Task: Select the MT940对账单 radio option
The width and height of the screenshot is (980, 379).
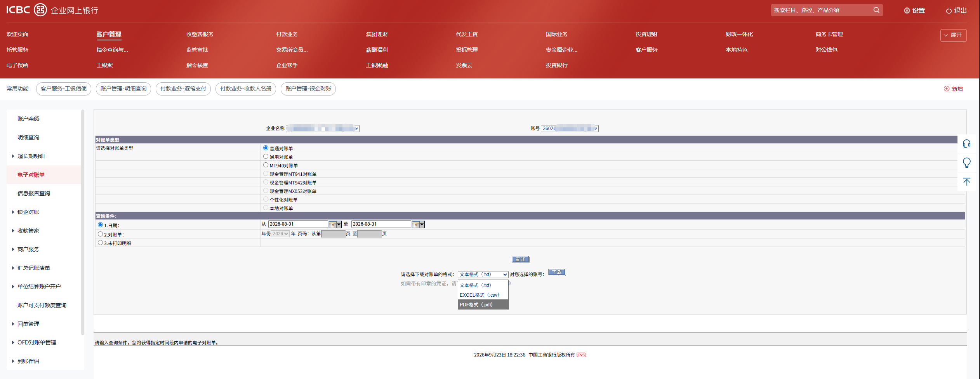Action: coord(266,165)
